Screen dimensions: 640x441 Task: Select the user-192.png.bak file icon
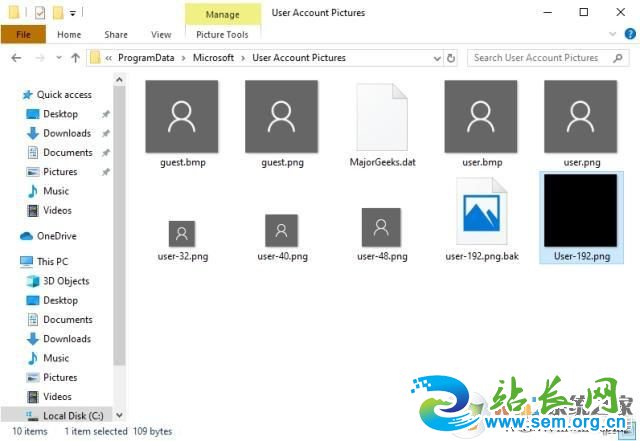click(482, 211)
